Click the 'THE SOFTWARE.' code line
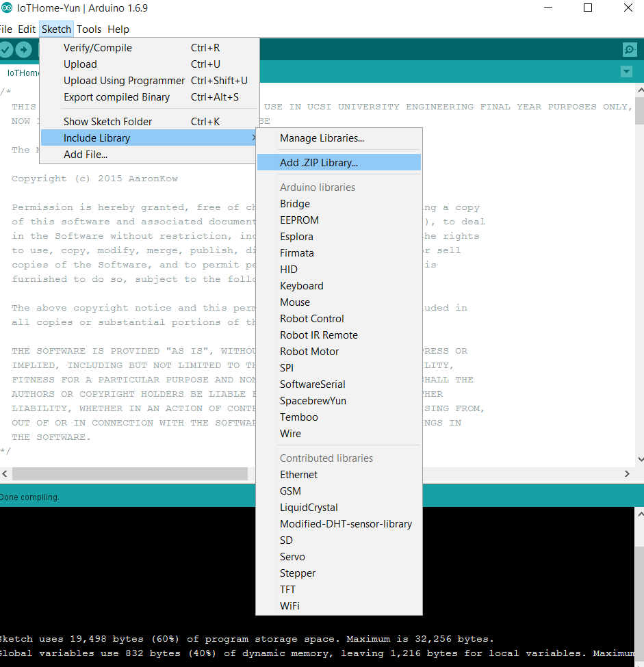Viewport: 644px width, 667px height. tap(51, 437)
